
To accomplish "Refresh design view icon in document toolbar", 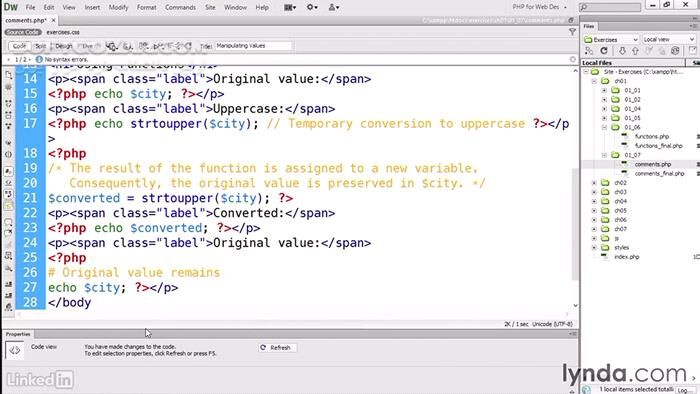I will (188, 46).
